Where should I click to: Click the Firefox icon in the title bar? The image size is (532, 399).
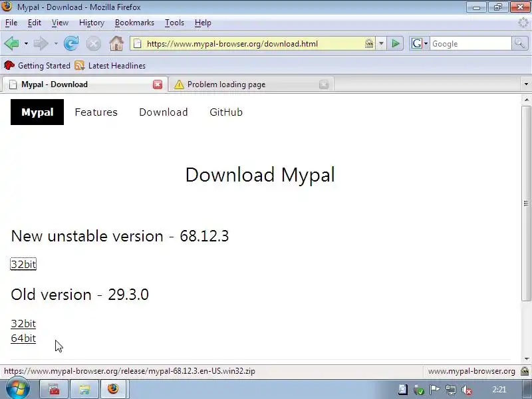point(7,7)
